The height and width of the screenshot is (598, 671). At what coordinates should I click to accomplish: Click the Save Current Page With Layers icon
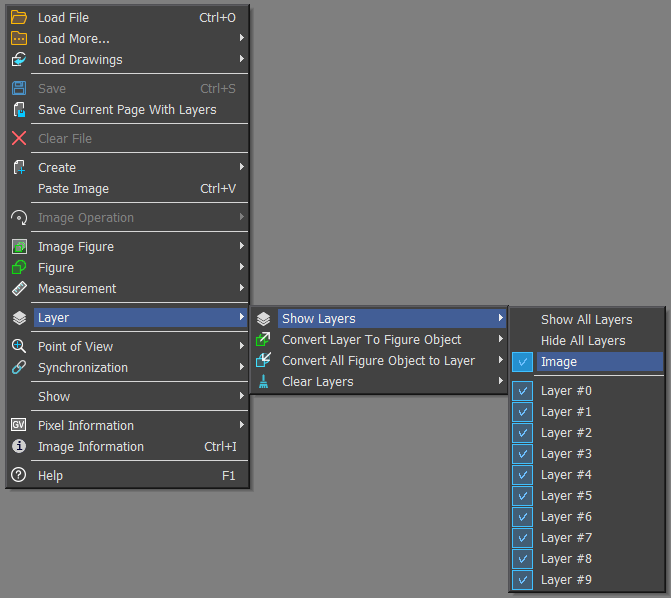[x=19, y=110]
